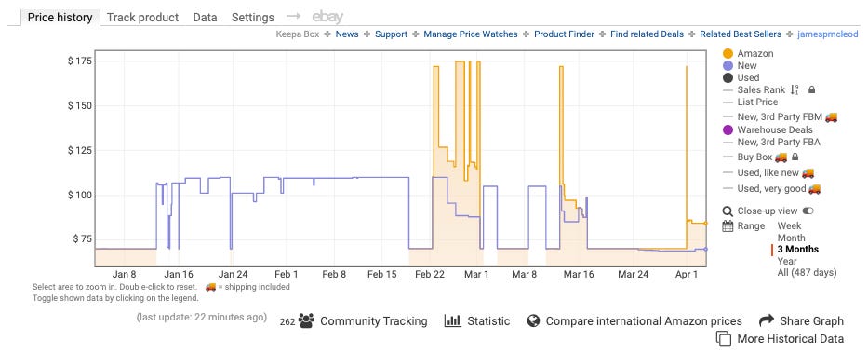Open Manage Price Watches
The width and height of the screenshot is (868, 354).
(471, 34)
